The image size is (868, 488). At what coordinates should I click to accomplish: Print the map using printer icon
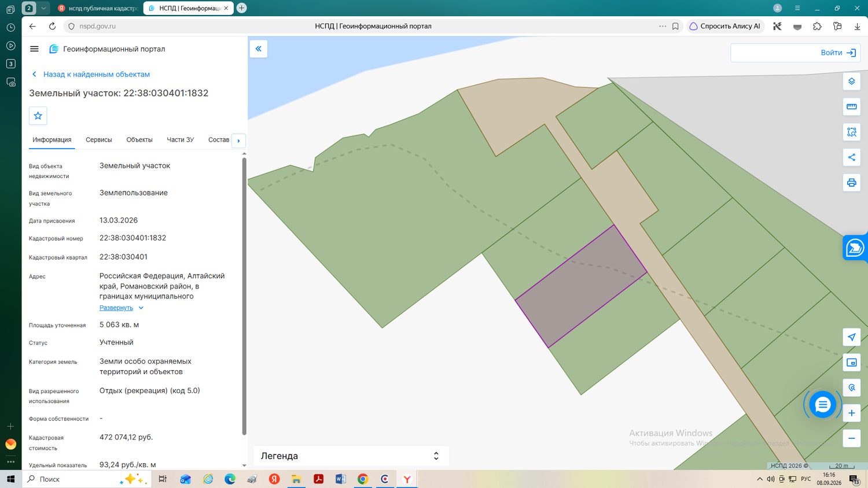851,183
